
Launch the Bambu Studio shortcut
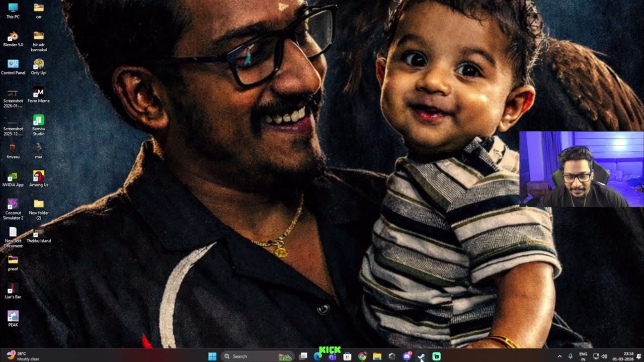pos(39,126)
